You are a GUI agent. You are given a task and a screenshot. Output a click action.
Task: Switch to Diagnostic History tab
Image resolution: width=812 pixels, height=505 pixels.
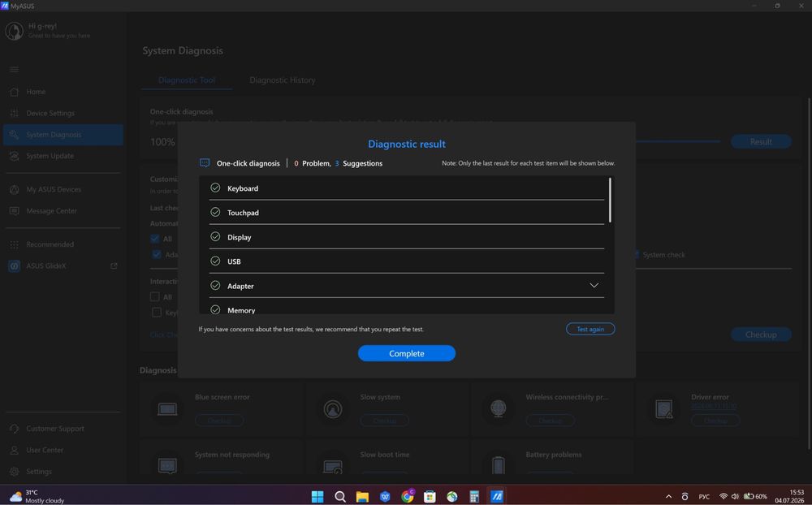pyautogui.click(x=283, y=80)
